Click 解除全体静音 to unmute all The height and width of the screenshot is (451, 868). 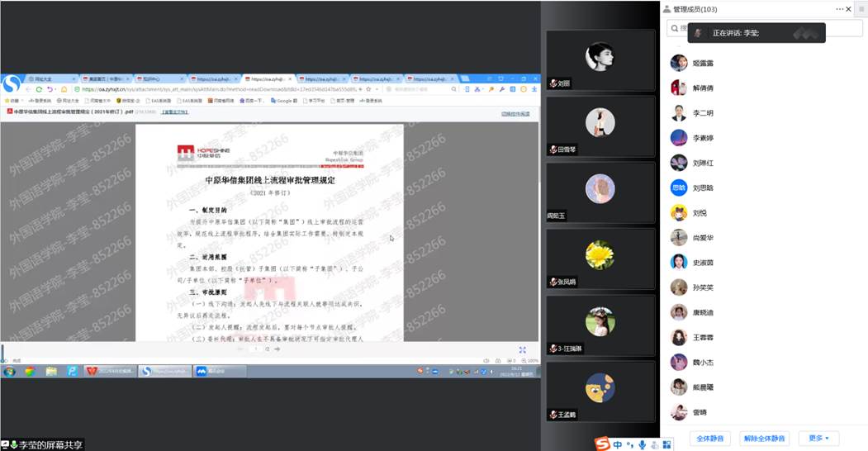tap(765, 438)
